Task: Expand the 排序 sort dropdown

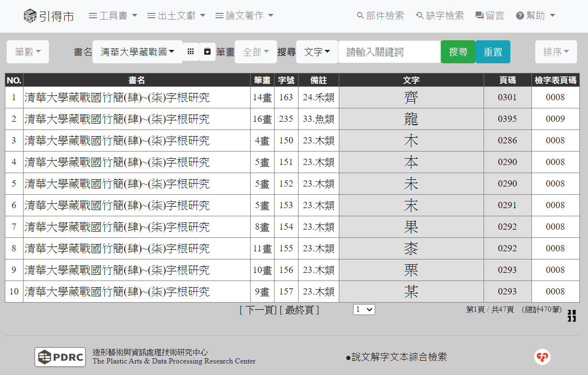Action: coord(556,52)
